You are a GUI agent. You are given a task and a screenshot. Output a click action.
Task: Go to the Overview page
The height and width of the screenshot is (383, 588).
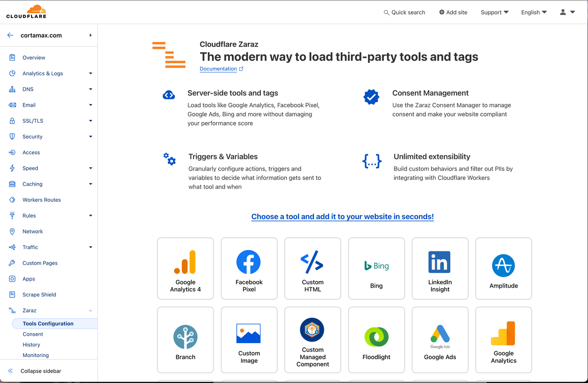pos(34,58)
